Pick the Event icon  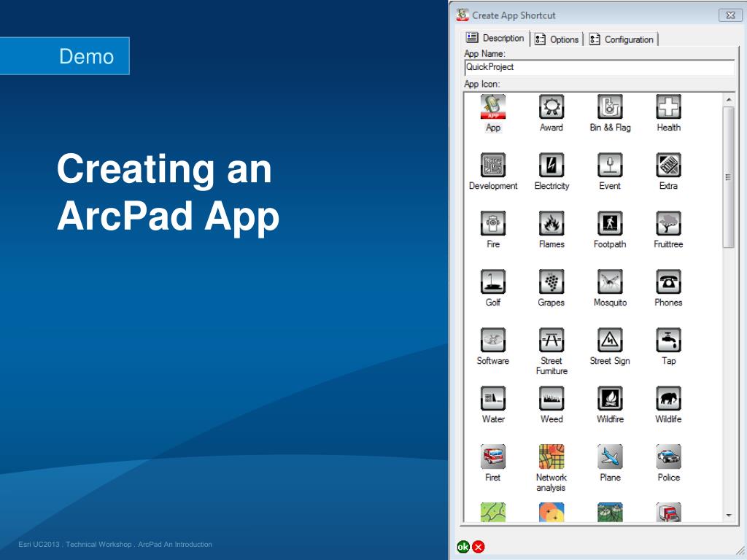pos(610,165)
